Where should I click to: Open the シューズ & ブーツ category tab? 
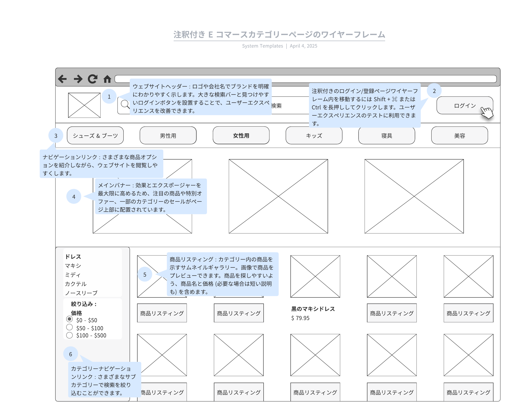click(95, 136)
